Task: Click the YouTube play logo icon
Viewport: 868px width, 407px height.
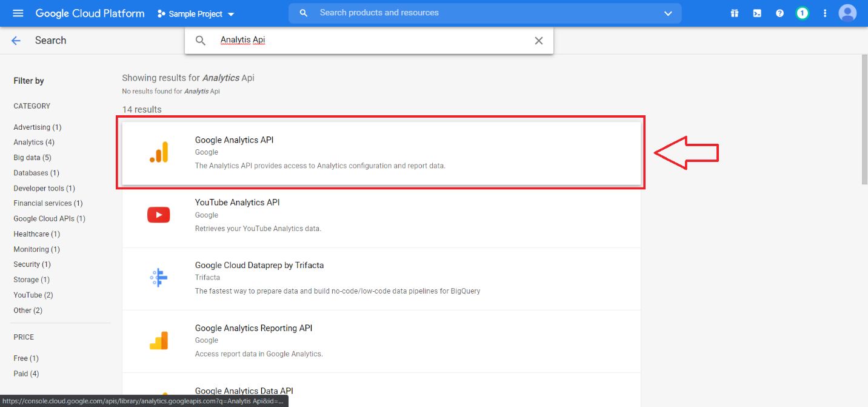Action: (x=159, y=215)
